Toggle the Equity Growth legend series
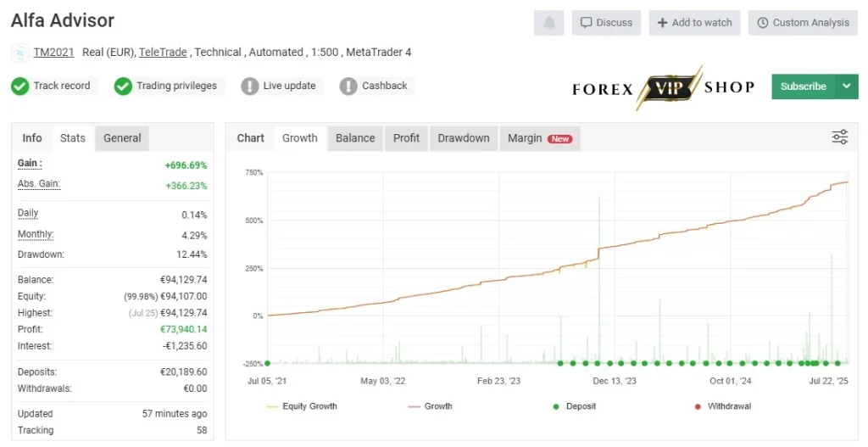This screenshot has width=868, height=447. [x=302, y=406]
